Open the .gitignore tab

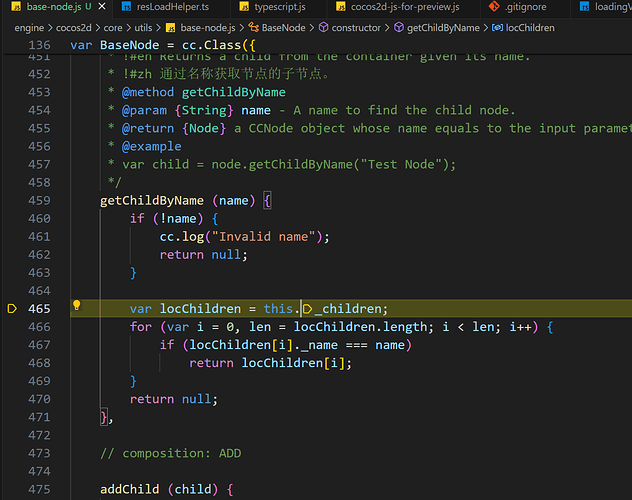tap(525, 7)
